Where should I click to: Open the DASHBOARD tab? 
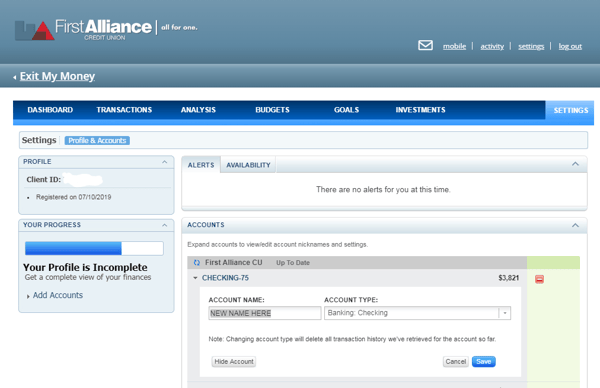50,110
